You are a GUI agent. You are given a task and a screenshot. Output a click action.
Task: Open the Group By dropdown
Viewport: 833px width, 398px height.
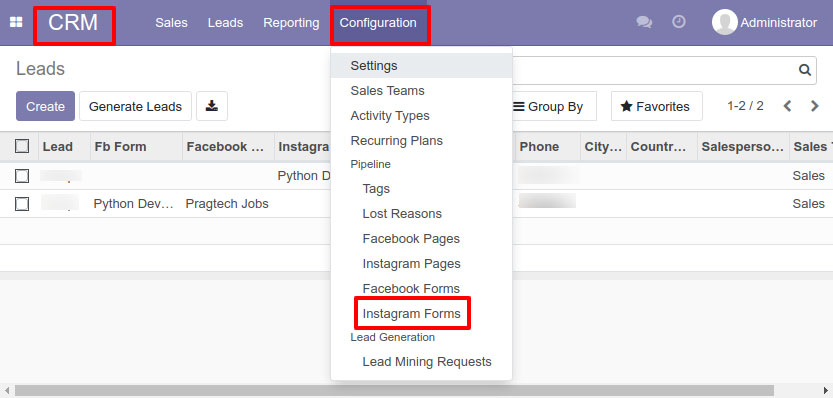point(548,106)
